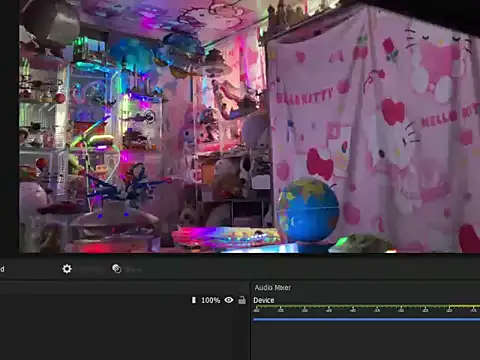Click the faded Properties label beside the gear
Screen dimensions: 480x360
[x=91, y=269]
